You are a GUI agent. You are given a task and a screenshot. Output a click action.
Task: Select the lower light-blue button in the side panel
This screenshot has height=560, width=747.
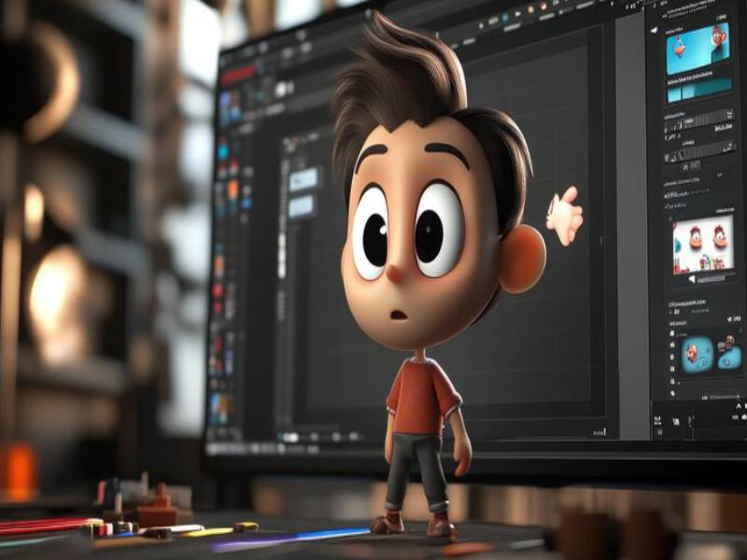pyautogui.click(x=301, y=206)
